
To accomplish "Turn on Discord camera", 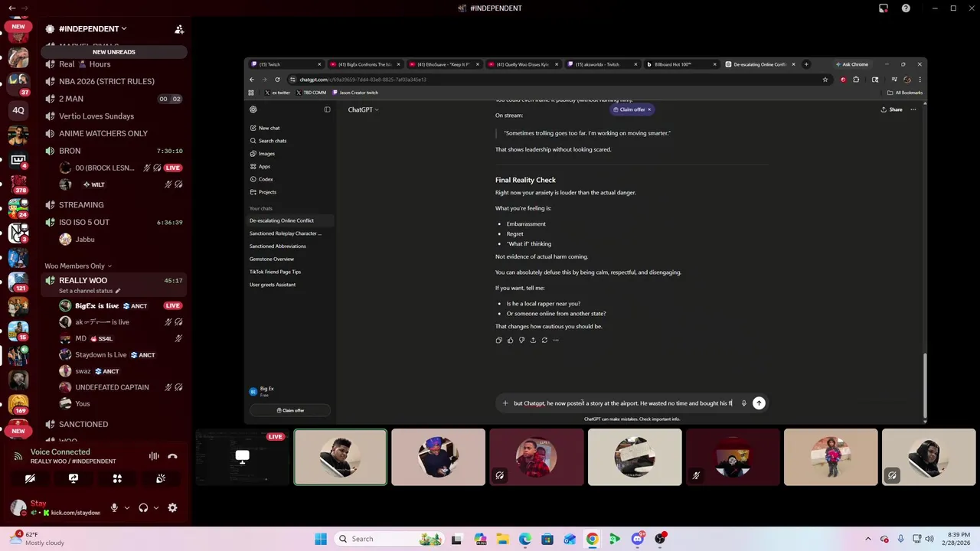I will click(30, 478).
